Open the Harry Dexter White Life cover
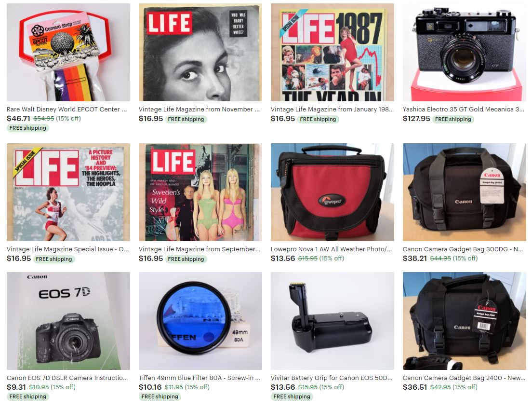This screenshot has width=532, height=409. tap(200, 52)
